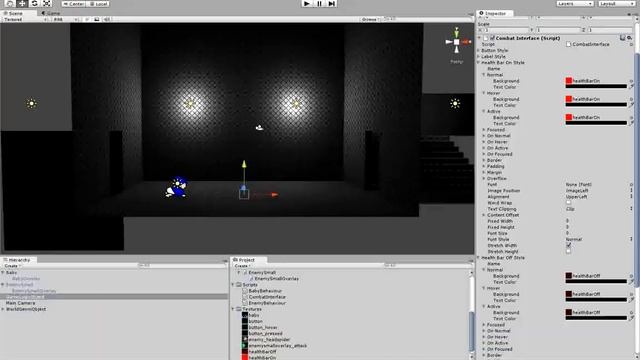Click Active Text Color swatch, Health Bar On
This screenshot has height=360, width=640.
596,123
